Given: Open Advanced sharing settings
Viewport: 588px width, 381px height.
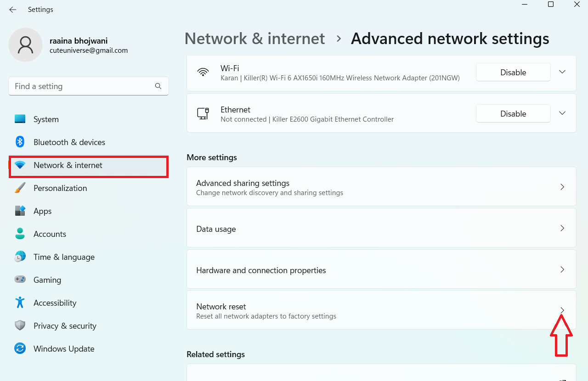Looking at the screenshot, I should 381,187.
